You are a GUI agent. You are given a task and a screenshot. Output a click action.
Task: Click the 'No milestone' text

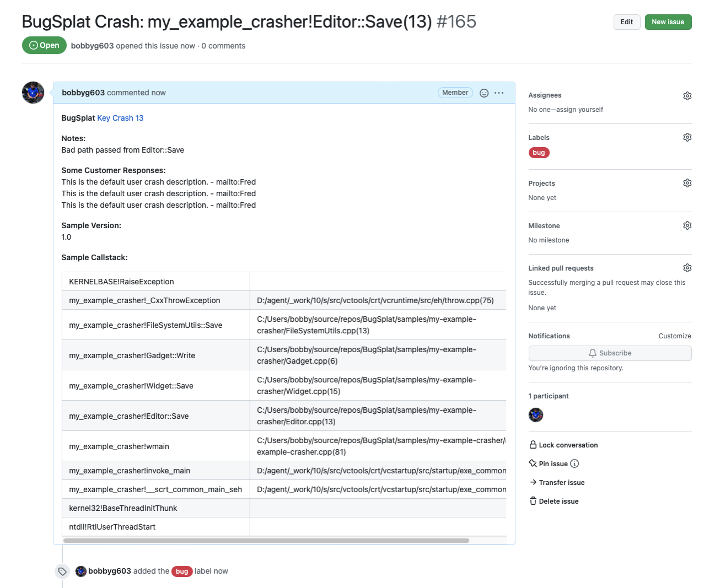549,240
